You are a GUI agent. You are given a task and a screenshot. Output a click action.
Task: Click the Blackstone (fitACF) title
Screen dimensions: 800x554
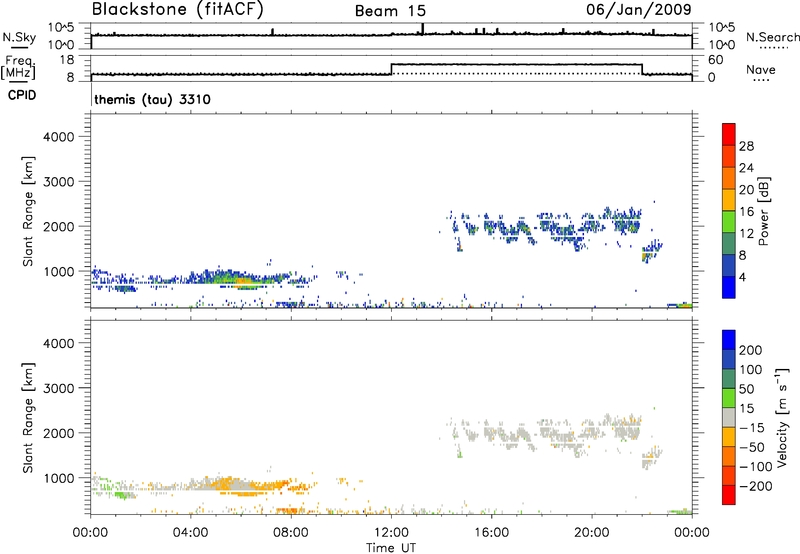coord(178,9)
